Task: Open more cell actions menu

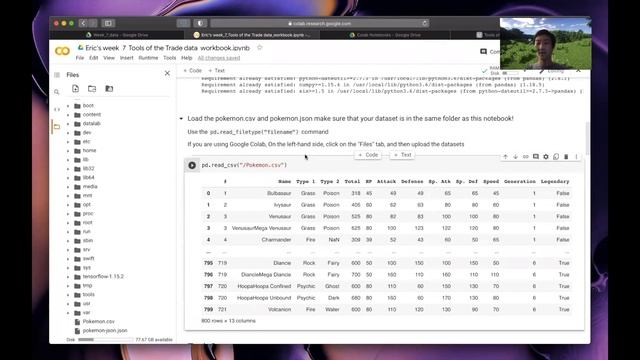Action: pyautogui.click(x=576, y=157)
